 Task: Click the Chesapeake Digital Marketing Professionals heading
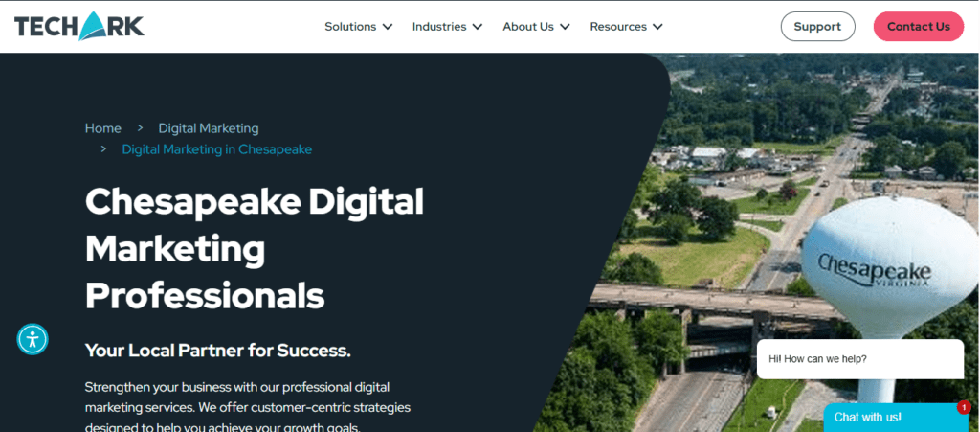pos(255,249)
